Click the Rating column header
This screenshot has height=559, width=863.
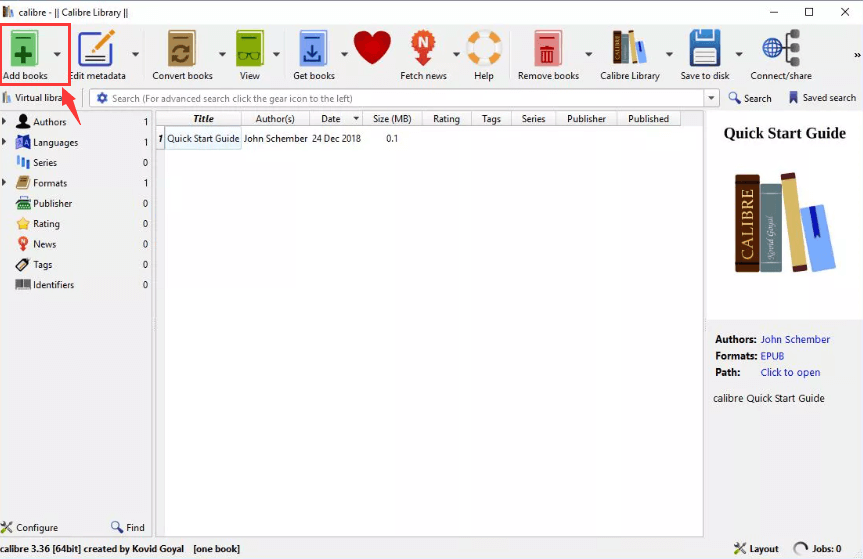point(446,119)
